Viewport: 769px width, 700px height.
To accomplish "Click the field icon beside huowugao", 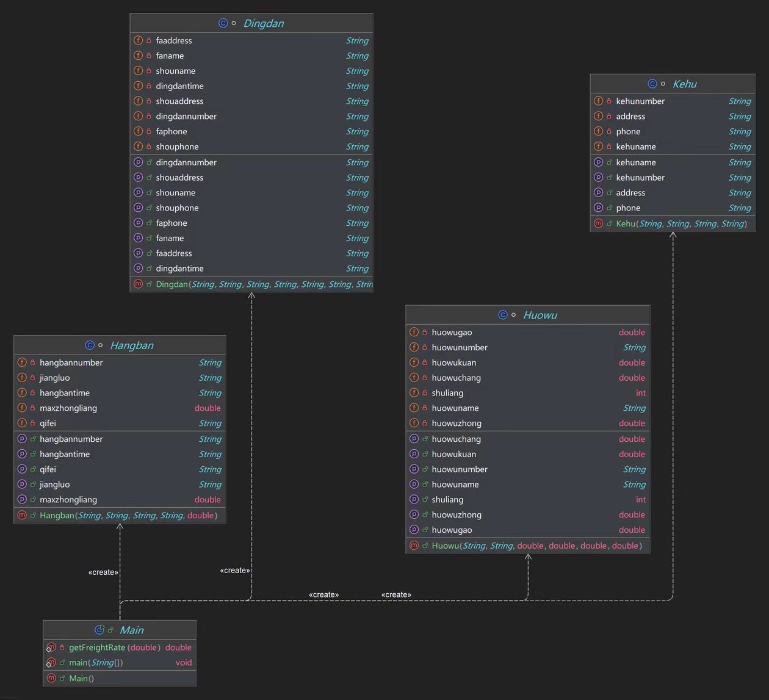I will tap(414, 332).
